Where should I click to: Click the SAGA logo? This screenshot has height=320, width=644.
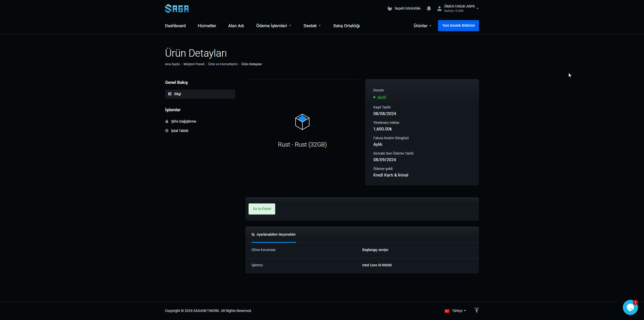click(x=177, y=9)
